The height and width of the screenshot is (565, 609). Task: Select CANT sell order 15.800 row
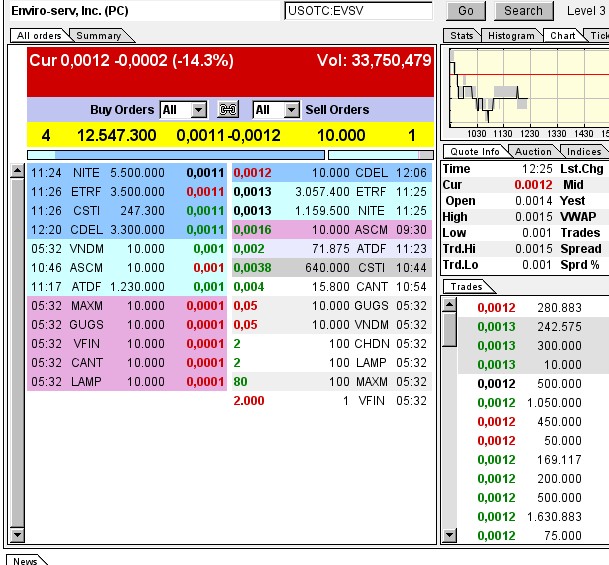tap(332, 287)
